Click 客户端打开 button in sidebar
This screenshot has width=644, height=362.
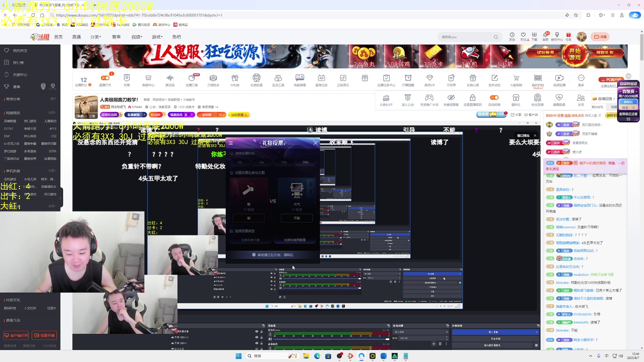(16, 336)
